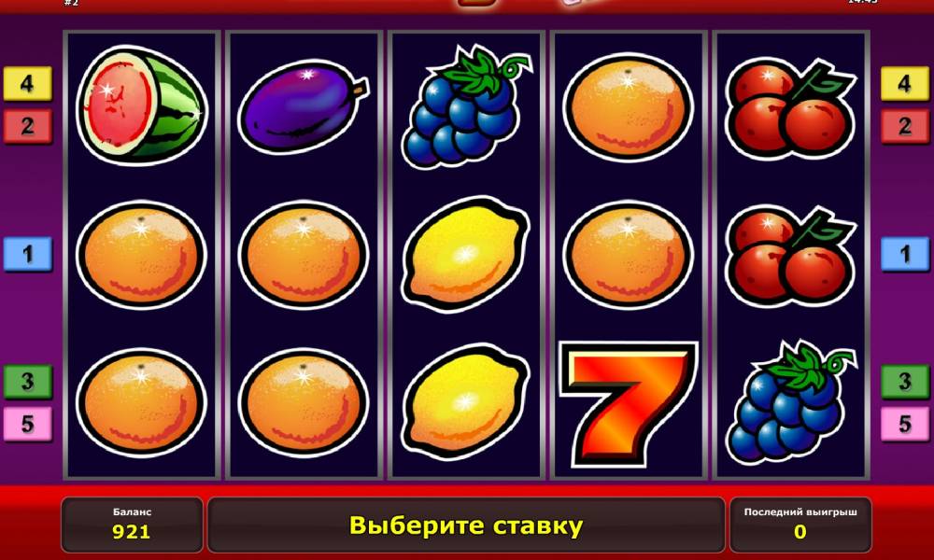Click the watermelon symbol on the first reel
The width and height of the screenshot is (934, 560).
tap(142, 105)
